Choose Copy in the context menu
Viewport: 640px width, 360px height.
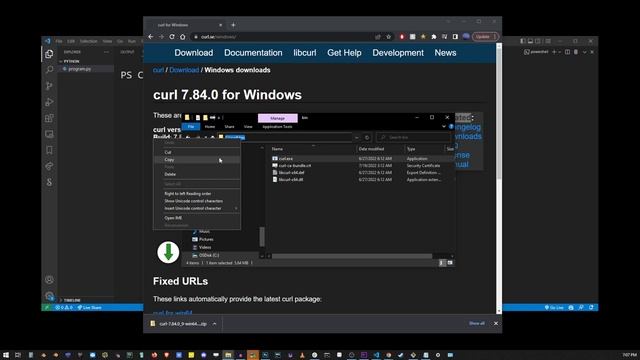tap(196, 160)
